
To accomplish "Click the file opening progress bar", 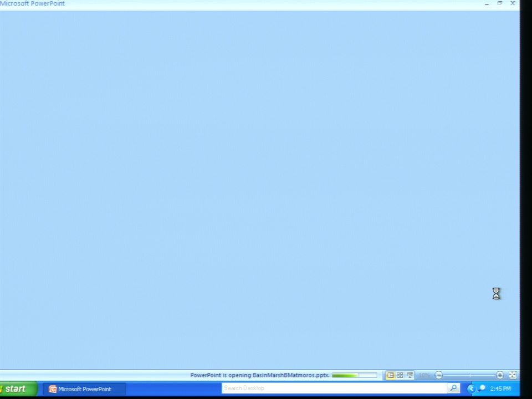I will (x=354, y=375).
